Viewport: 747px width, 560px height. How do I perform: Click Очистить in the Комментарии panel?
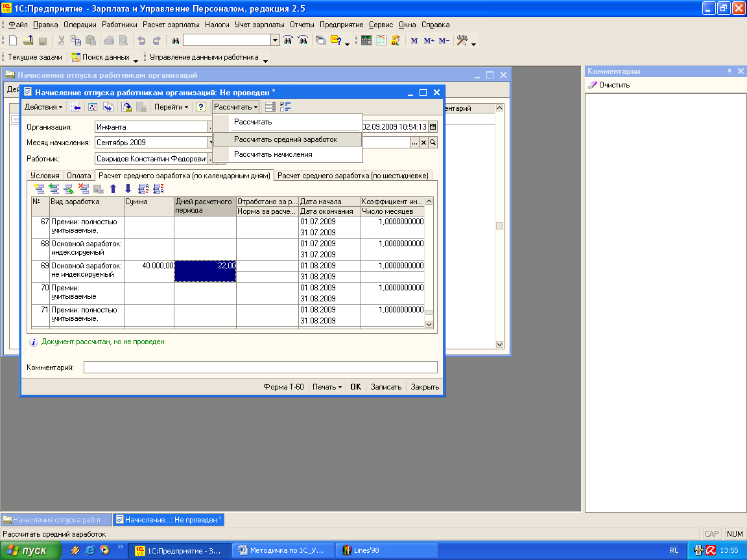(609, 85)
